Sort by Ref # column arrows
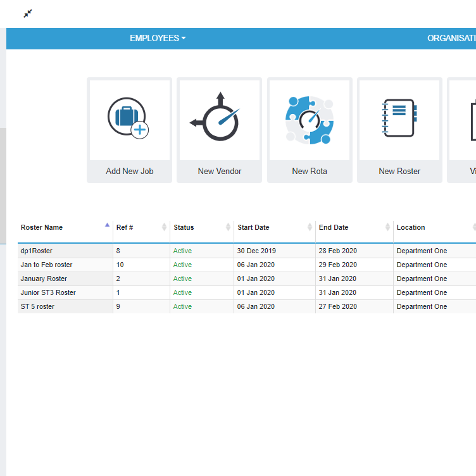 [164, 227]
